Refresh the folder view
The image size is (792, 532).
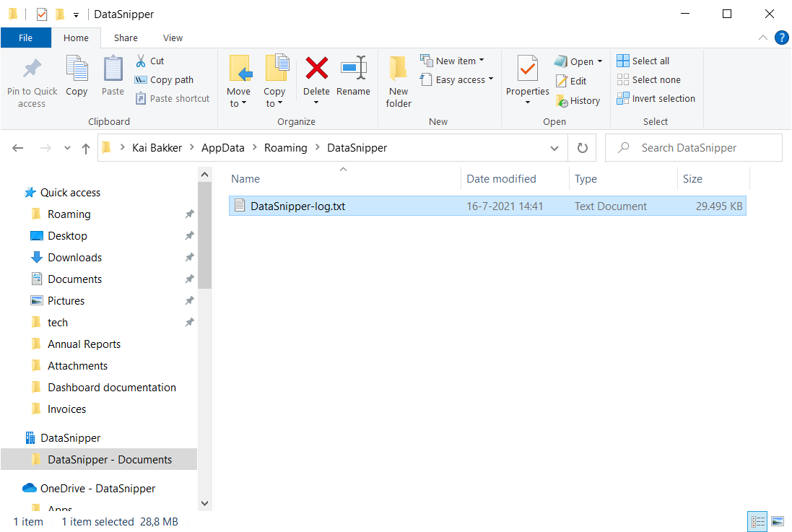tap(583, 148)
